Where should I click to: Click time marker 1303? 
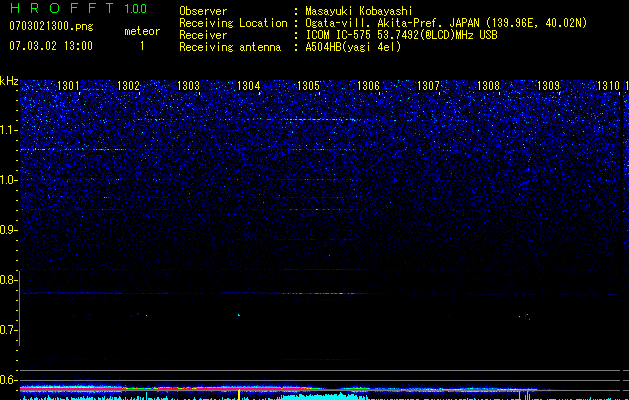pos(188,86)
